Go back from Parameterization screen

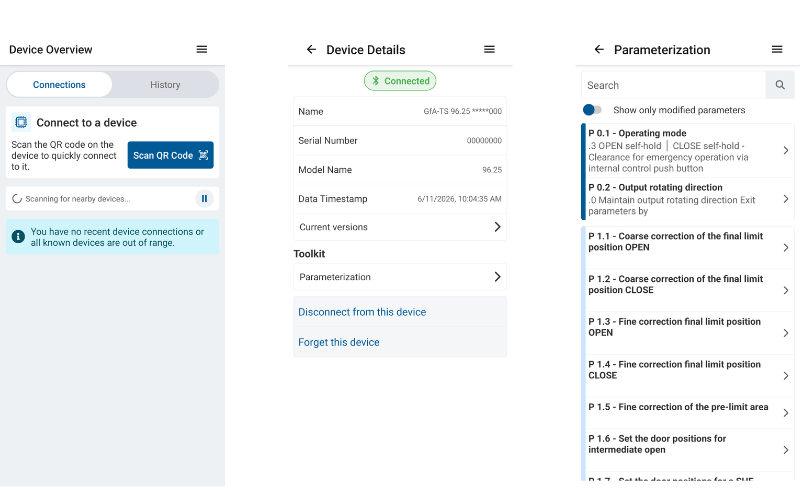599,49
